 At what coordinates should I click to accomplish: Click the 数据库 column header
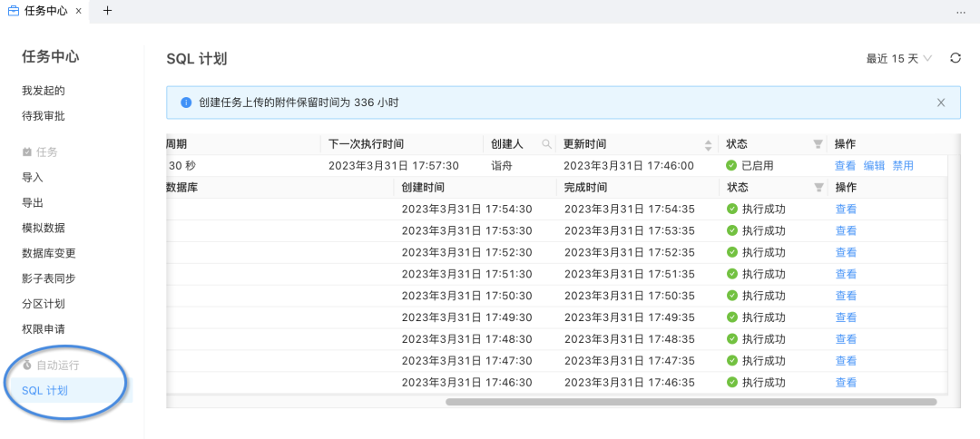[181, 188]
